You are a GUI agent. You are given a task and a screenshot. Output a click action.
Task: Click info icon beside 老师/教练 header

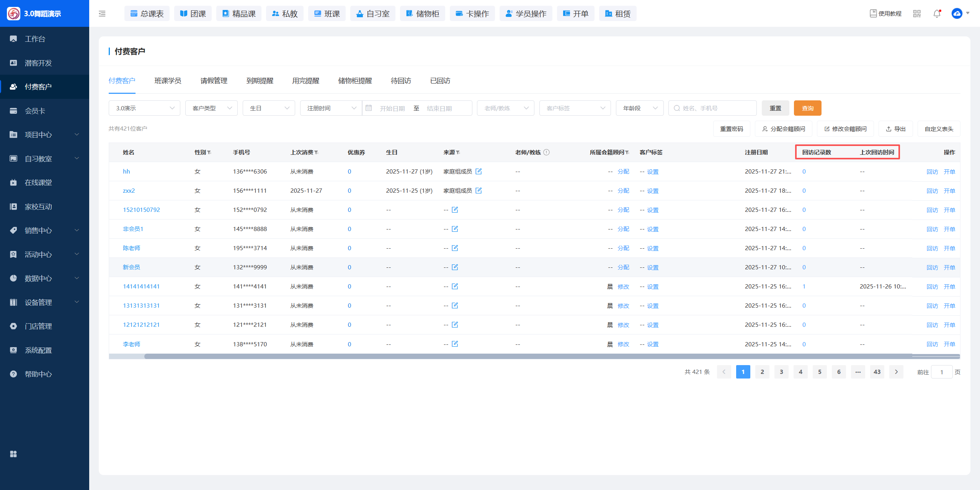[x=546, y=152]
